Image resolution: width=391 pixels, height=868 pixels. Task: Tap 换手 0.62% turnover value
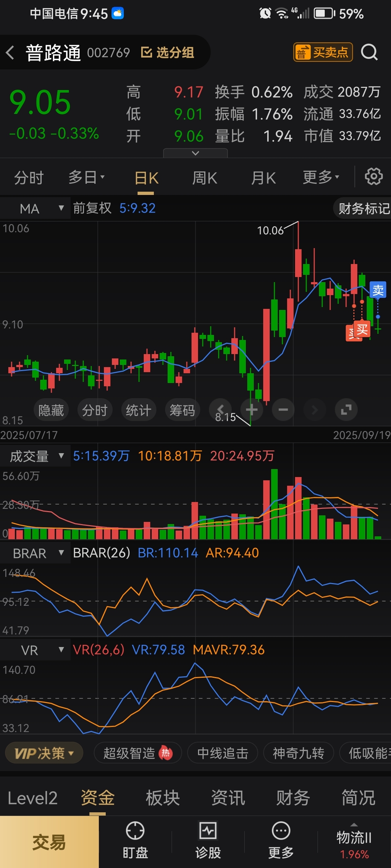pos(253,92)
